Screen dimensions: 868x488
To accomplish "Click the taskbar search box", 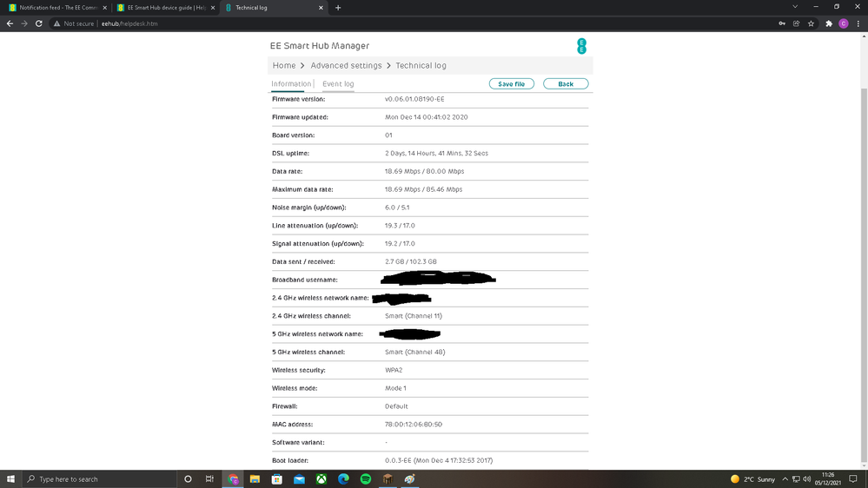I will (x=100, y=479).
